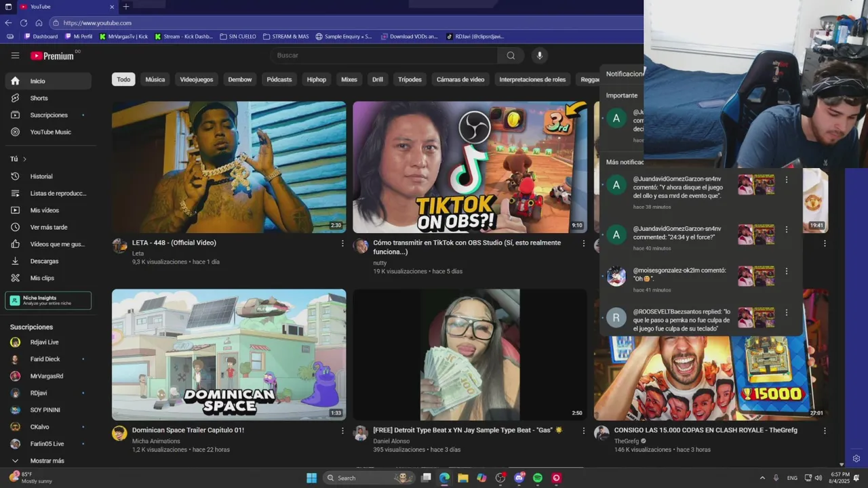
Task: Expand the Tú section chevron
Action: (24, 159)
